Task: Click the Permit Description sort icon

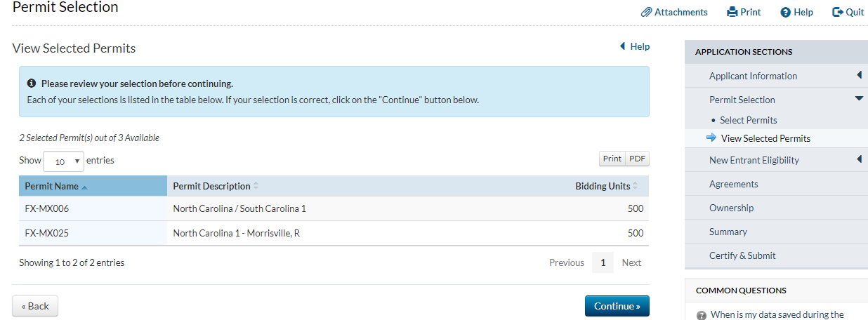Action: pos(256,186)
